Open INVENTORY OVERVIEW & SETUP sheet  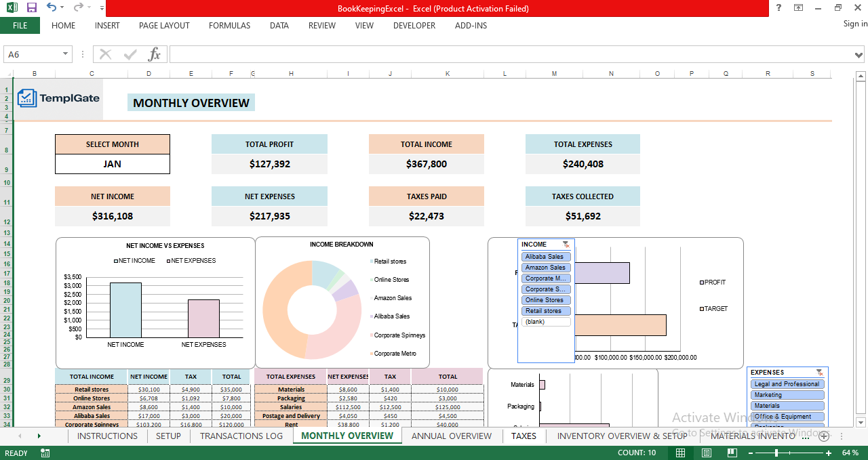pos(622,436)
